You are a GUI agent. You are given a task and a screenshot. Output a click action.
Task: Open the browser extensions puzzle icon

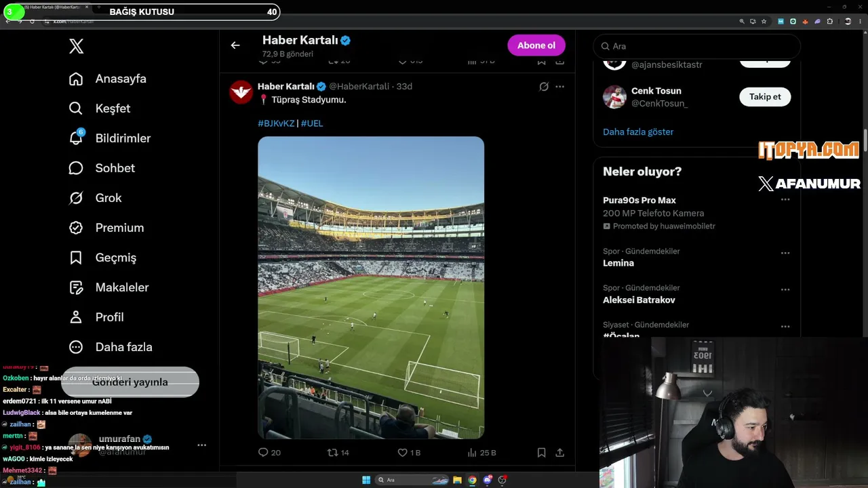point(830,21)
